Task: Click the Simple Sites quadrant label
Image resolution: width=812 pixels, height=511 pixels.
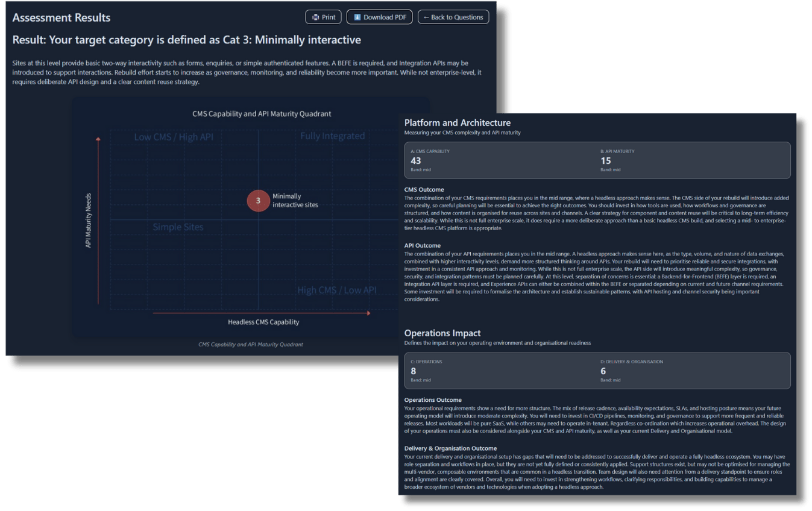Action: 178,227
